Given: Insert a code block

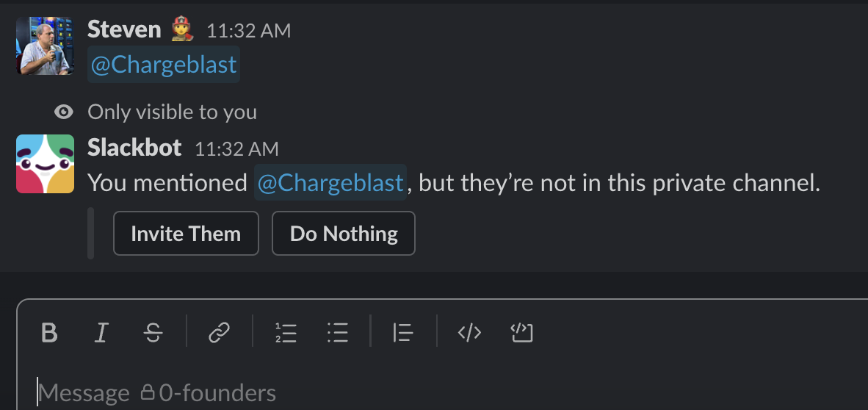Looking at the screenshot, I should tap(521, 332).
